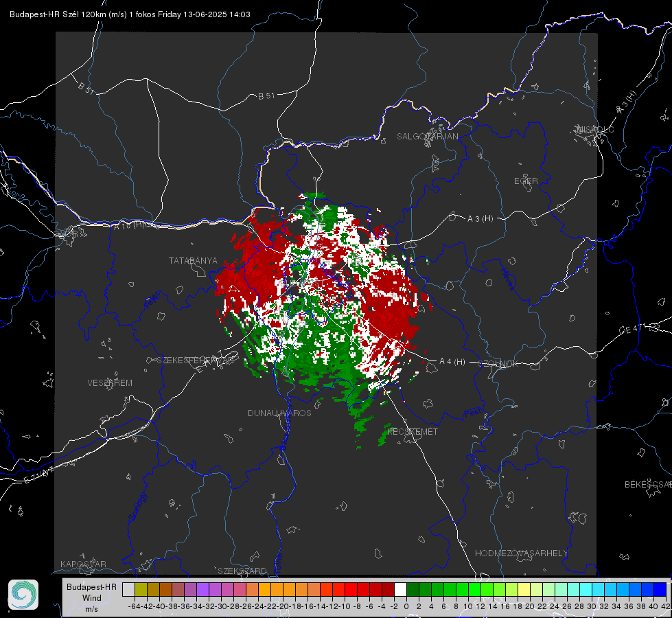
Task: Click the SZÉKESFEHÉRVÁR city label
Action: pos(197,360)
